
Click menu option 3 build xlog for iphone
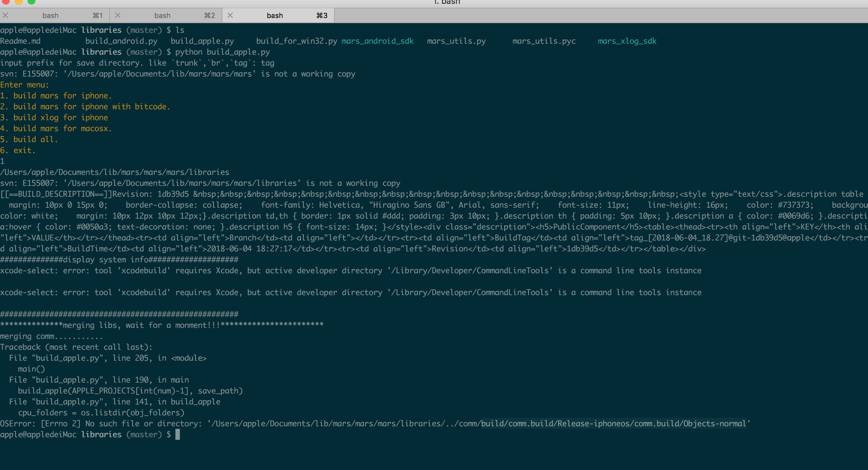(54, 117)
